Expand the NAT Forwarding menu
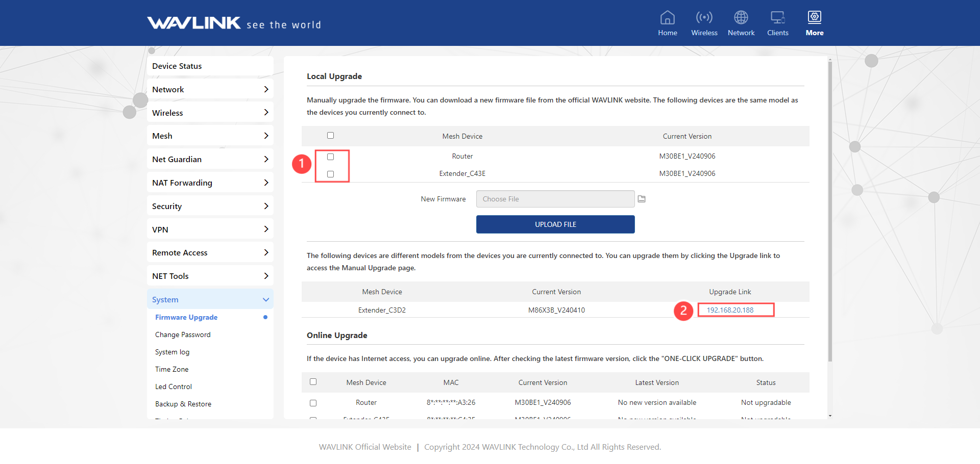Image resolution: width=980 pixels, height=464 pixels. pyautogui.click(x=210, y=183)
